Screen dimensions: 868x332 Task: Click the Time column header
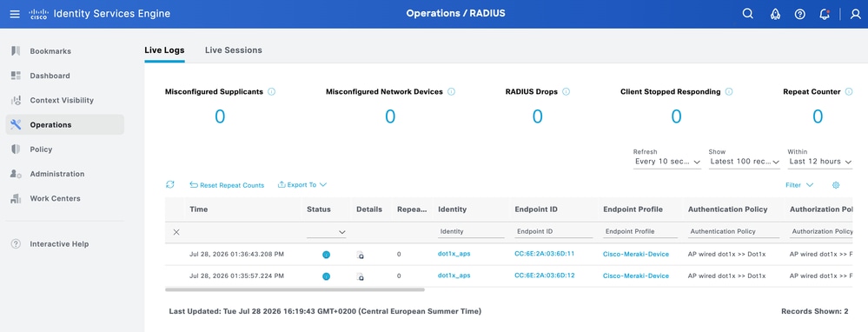coord(199,209)
